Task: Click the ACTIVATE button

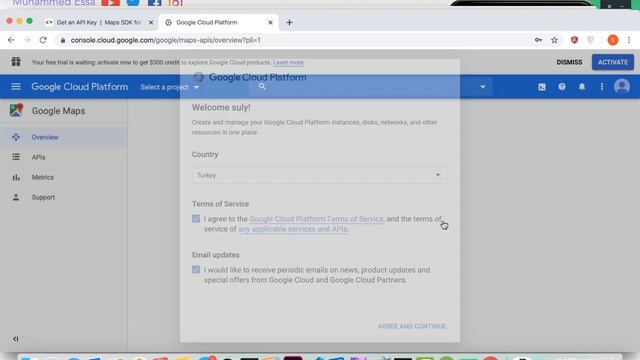Action: [x=613, y=62]
